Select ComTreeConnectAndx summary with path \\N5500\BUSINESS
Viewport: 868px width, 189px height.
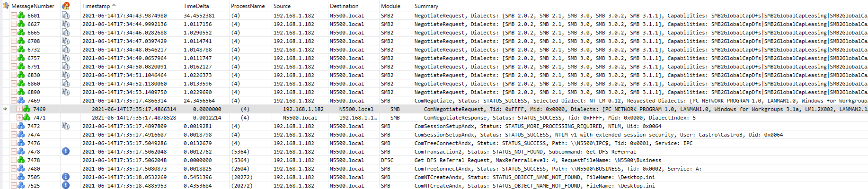click(558, 169)
